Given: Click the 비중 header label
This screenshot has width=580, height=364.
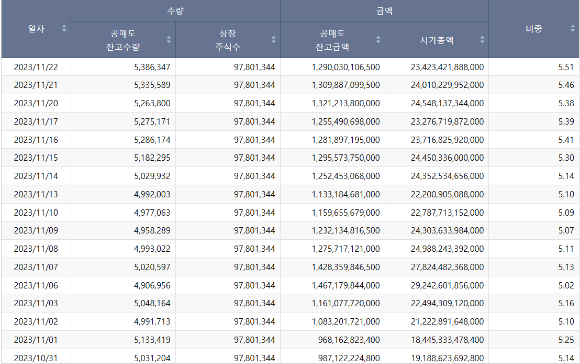Looking at the screenshot, I should pos(534,28).
